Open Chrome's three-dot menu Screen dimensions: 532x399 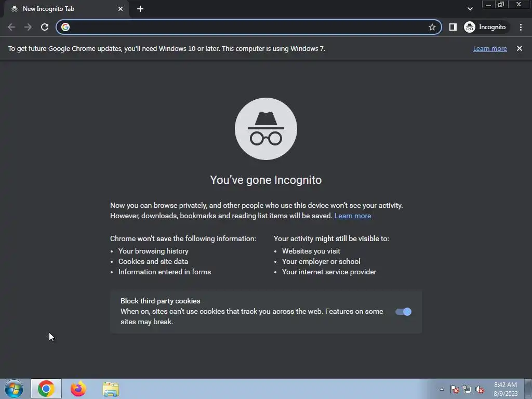[x=521, y=27]
